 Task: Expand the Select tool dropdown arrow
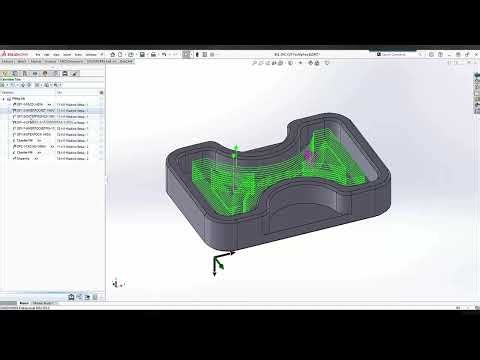point(192,54)
